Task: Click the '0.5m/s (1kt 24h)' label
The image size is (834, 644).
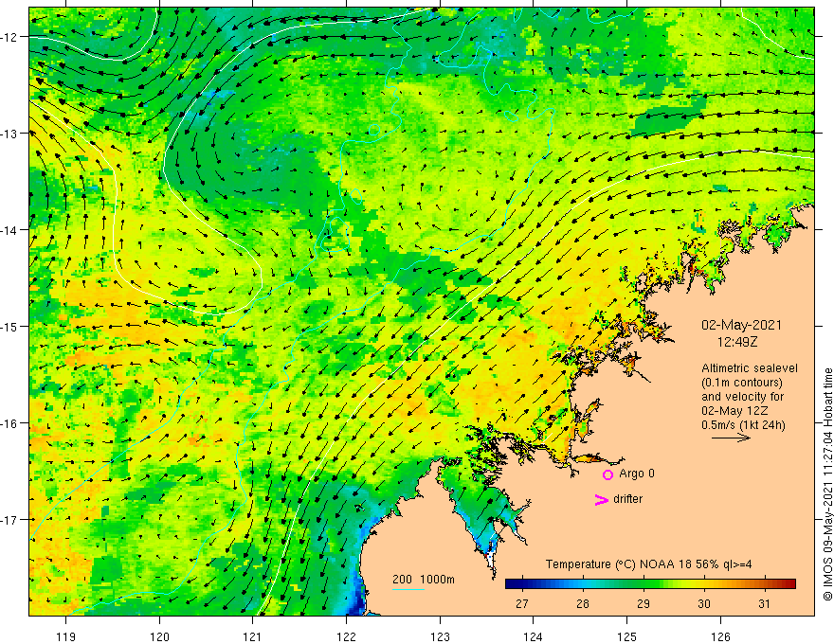Action: [743, 425]
